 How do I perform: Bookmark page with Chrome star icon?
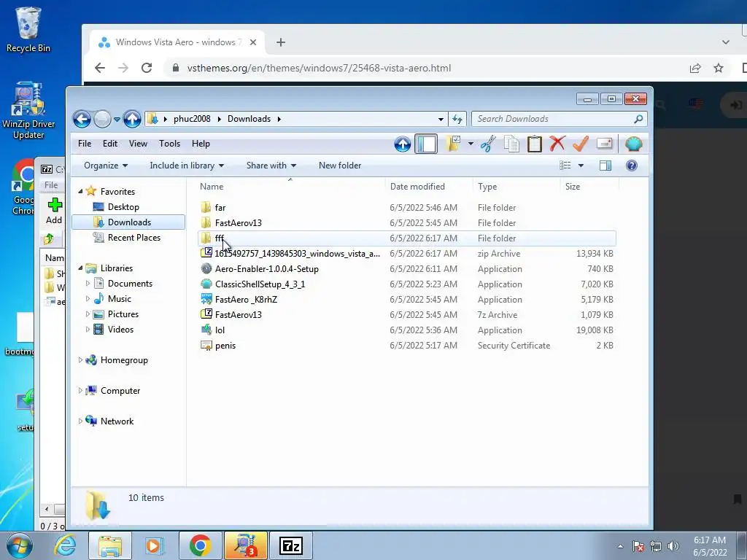[719, 68]
